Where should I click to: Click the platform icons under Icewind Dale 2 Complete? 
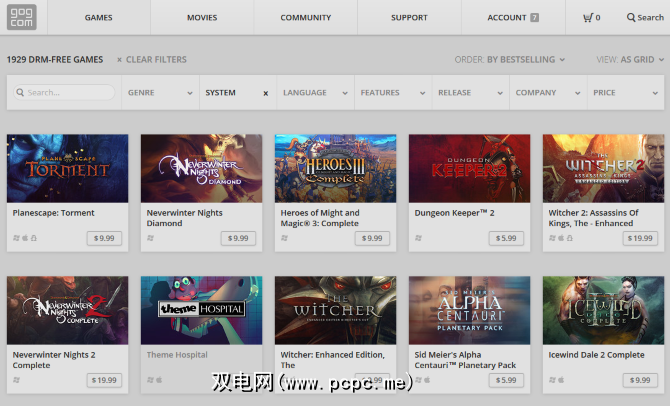(557, 380)
